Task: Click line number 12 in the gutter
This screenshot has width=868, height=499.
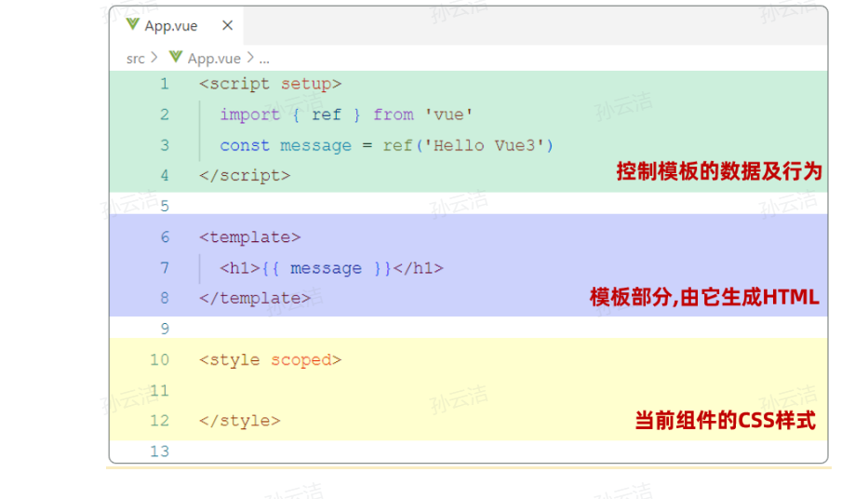Action: tap(159, 421)
